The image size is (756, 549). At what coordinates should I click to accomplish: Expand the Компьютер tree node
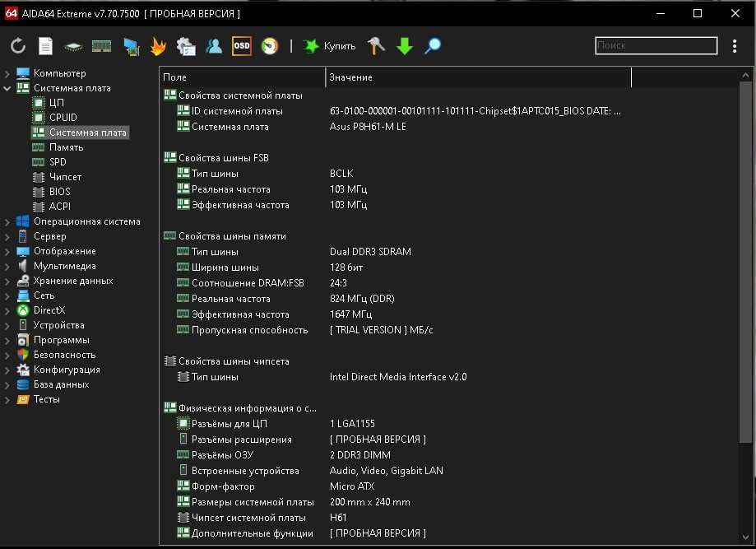[7, 74]
